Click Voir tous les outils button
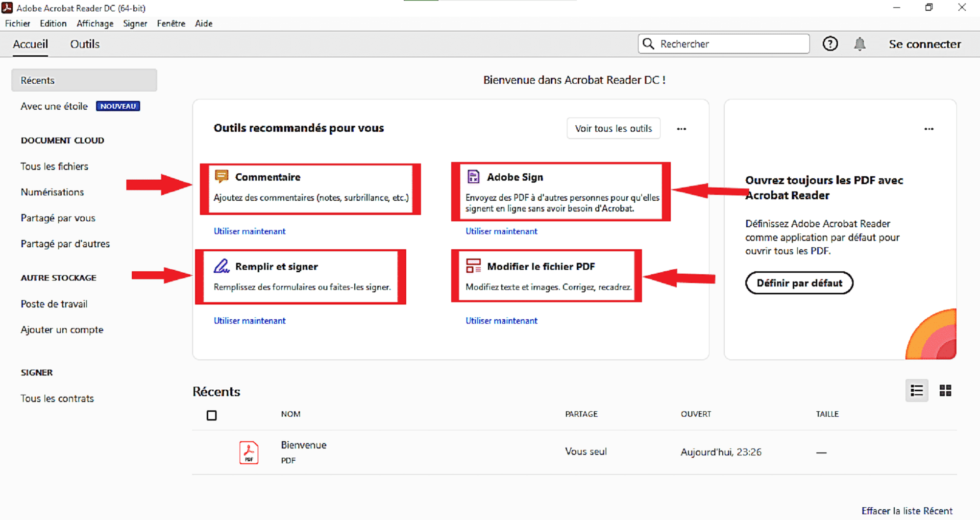Image resolution: width=980 pixels, height=520 pixels. pos(613,128)
